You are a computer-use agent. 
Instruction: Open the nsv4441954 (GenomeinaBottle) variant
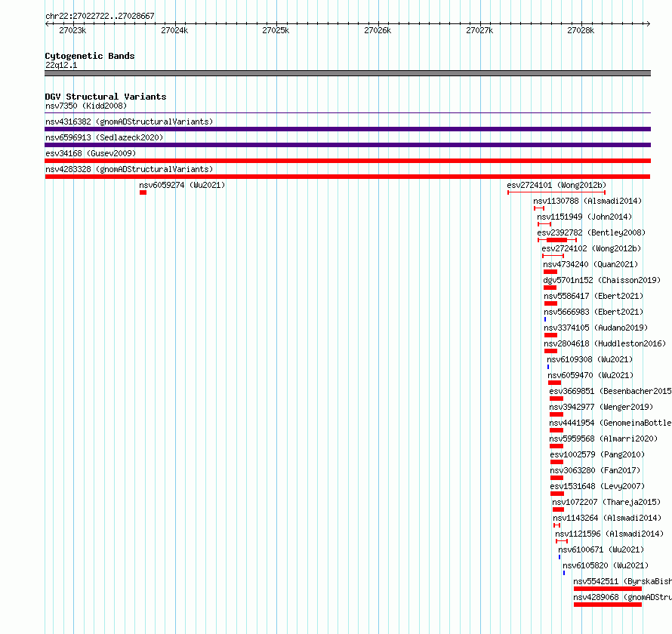point(556,430)
